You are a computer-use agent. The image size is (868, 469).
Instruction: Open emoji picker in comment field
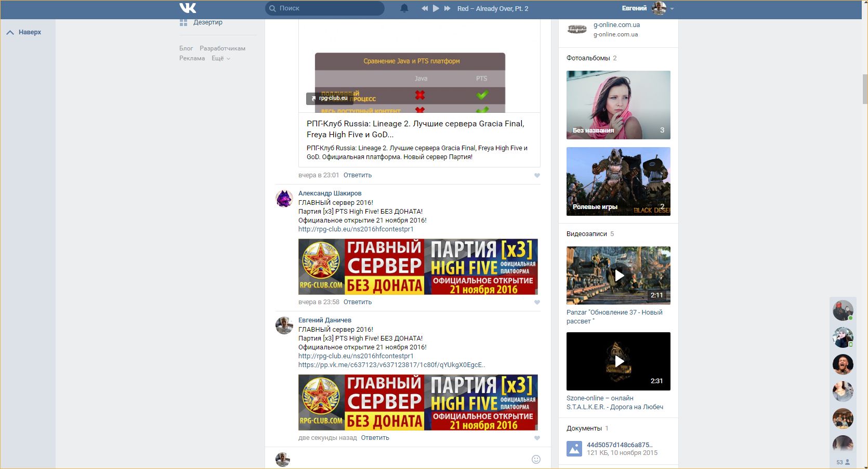536,459
